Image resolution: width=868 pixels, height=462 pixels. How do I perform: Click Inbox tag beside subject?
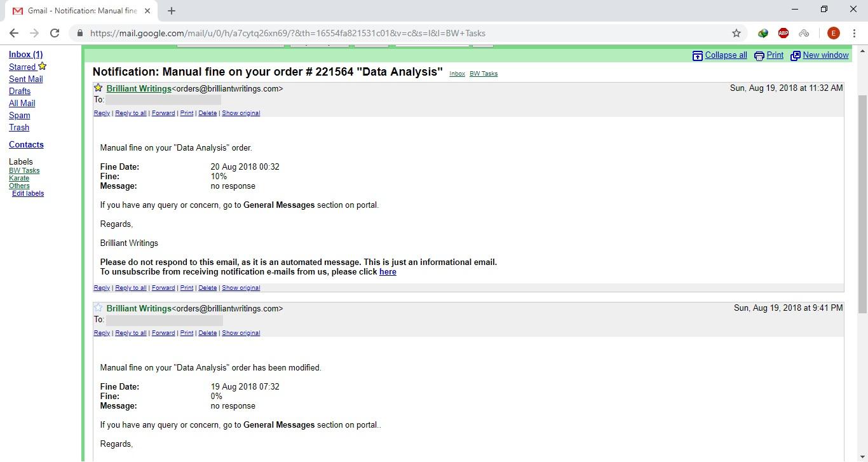pos(457,74)
